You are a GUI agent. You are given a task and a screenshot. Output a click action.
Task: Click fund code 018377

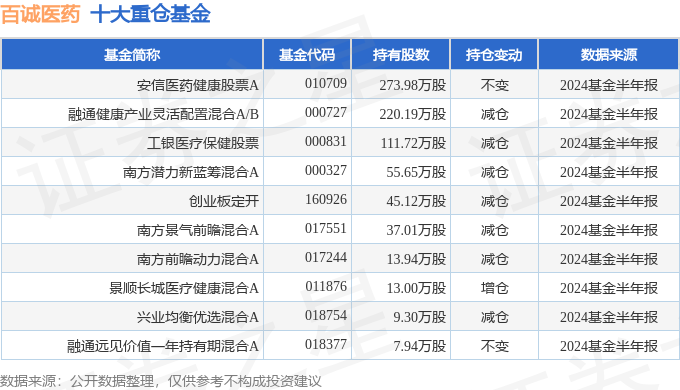[326, 344]
